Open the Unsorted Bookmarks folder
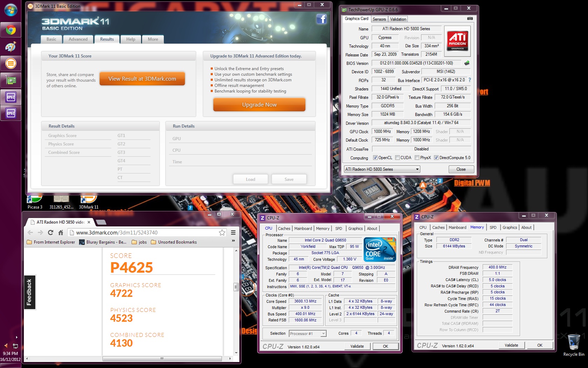 point(174,242)
